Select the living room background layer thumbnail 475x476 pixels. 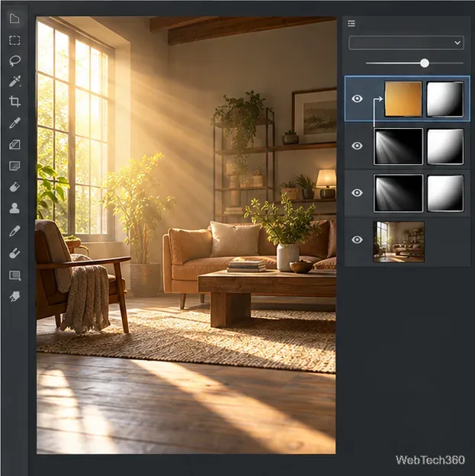pos(399,242)
